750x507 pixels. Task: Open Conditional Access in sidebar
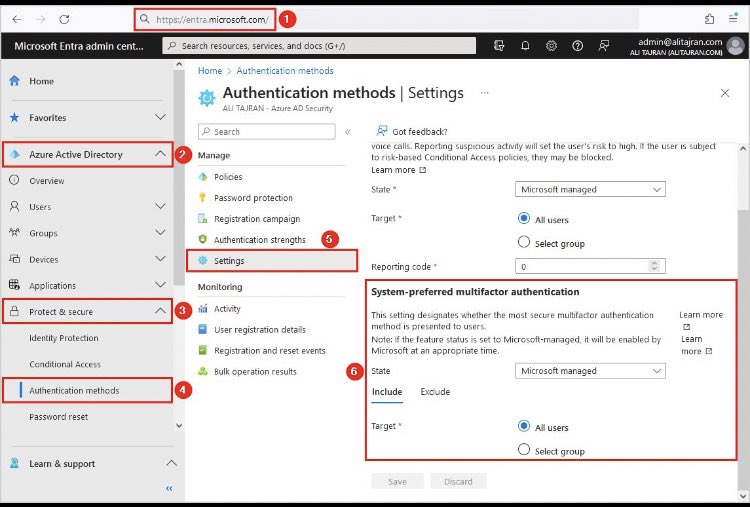point(65,364)
